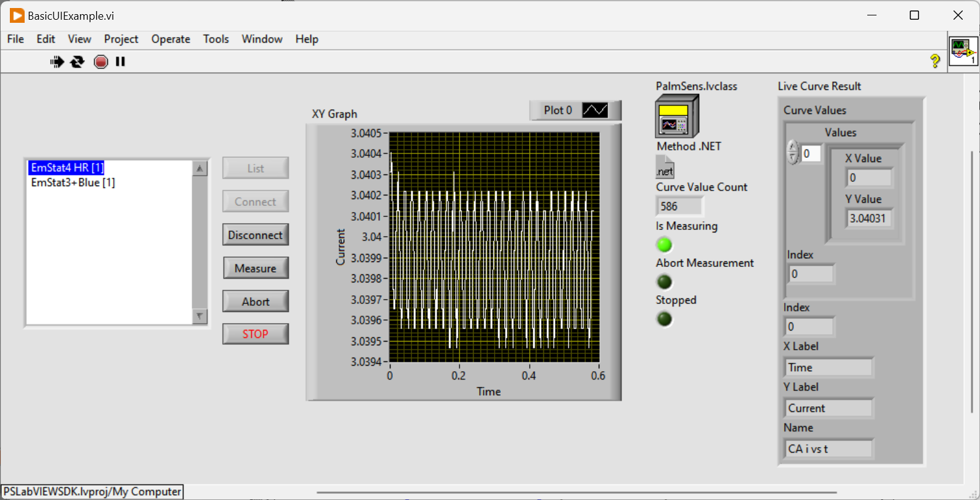
Task: Click the Run Continuously toolbar icon
Action: tap(78, 62)
